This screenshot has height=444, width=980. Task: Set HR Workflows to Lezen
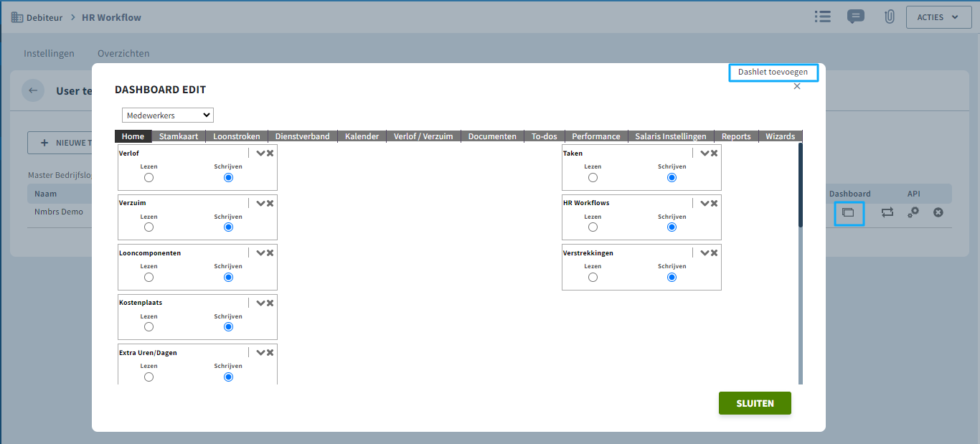tap(593, 227)
